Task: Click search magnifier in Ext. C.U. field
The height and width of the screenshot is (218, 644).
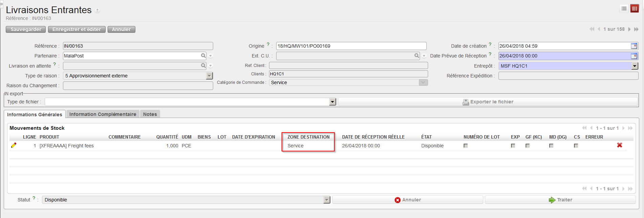Action: [417, 56]
